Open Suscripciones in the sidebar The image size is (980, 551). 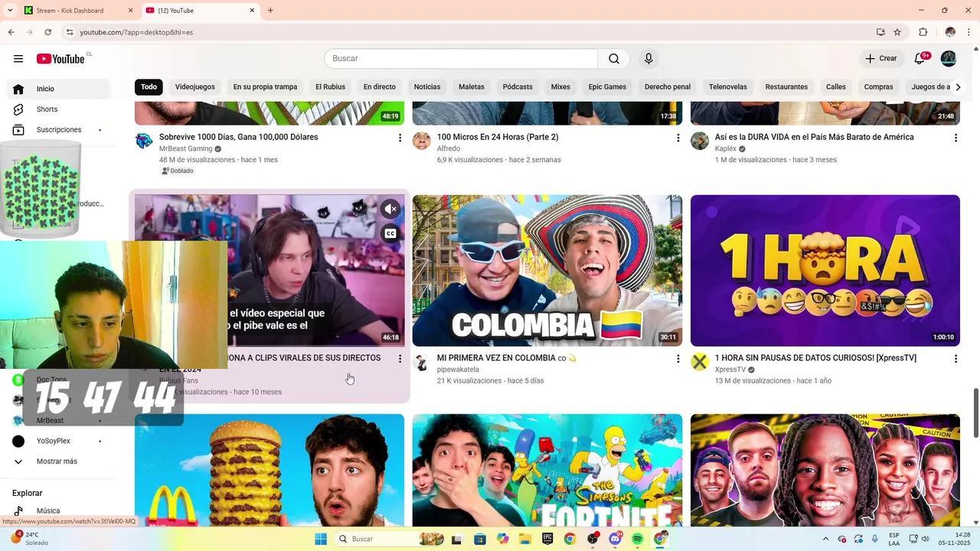pyautogui.click(x=58, y=130)
